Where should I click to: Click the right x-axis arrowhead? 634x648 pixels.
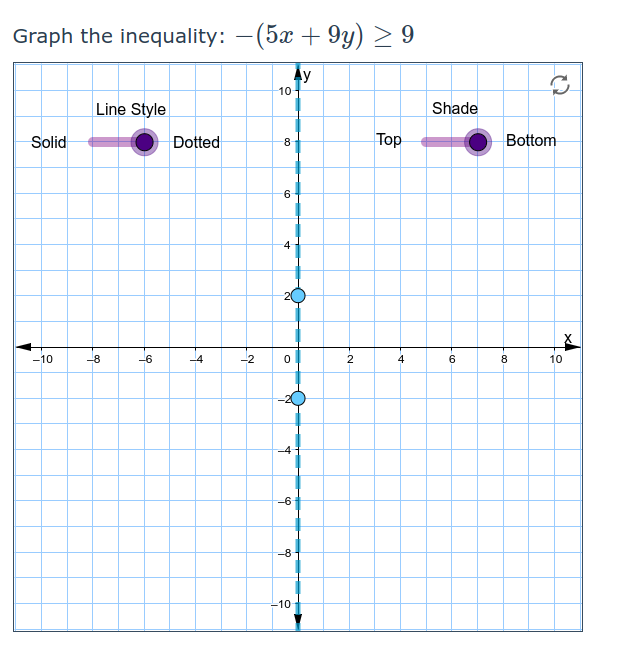click(573, 347)
